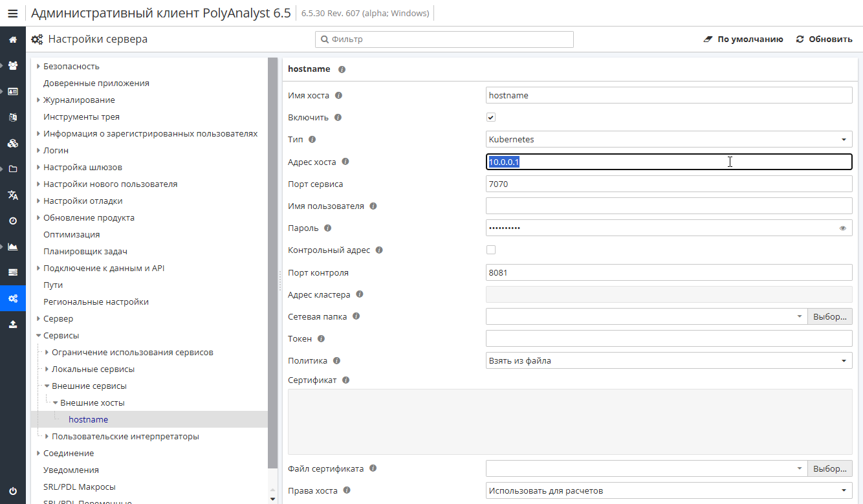Click info icon beside Политика
Image resolution: width=863 pixels, height=504 pixels.
[x=336, y=361]
